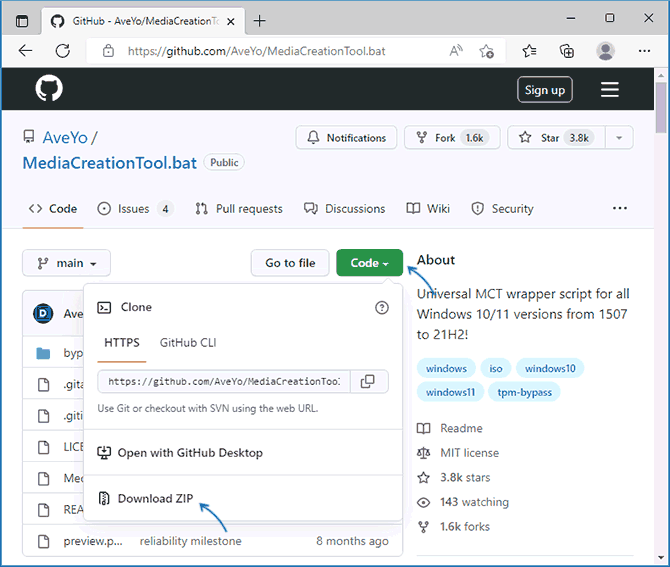This screenshot has height=567, width=670.
Task: Click the Go to file button
Action: [290, 263]
